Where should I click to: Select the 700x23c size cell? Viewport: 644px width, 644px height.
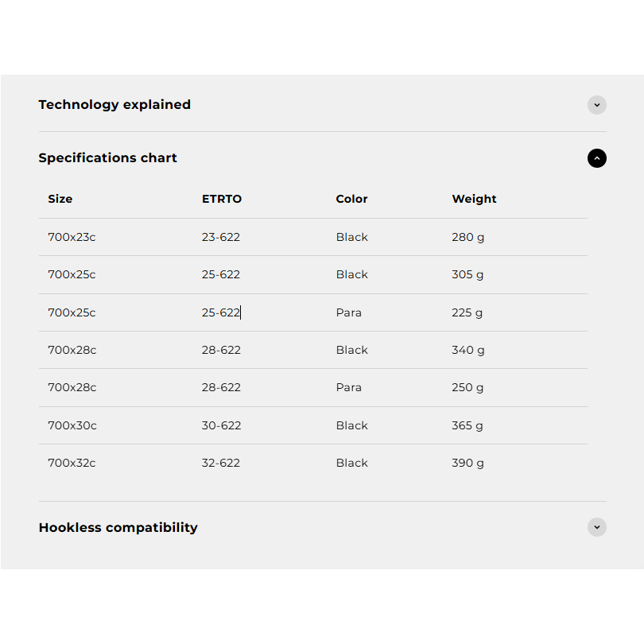click(x=72, y=237)
